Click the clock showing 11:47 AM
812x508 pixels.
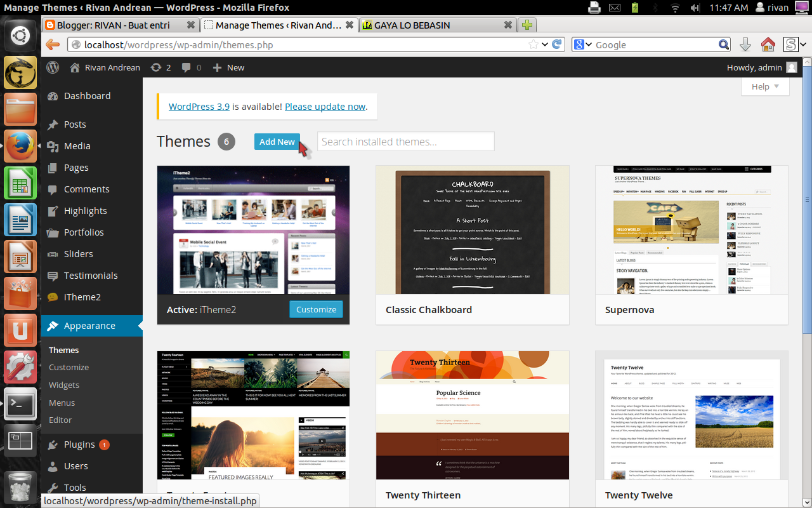coord(729,8)
